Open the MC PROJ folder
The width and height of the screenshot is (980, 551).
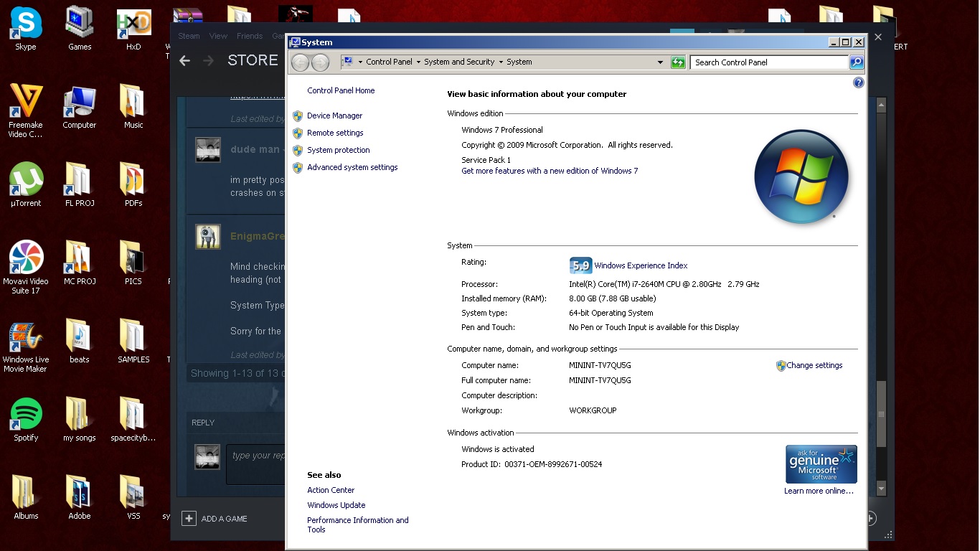click(x=80, y=263)
